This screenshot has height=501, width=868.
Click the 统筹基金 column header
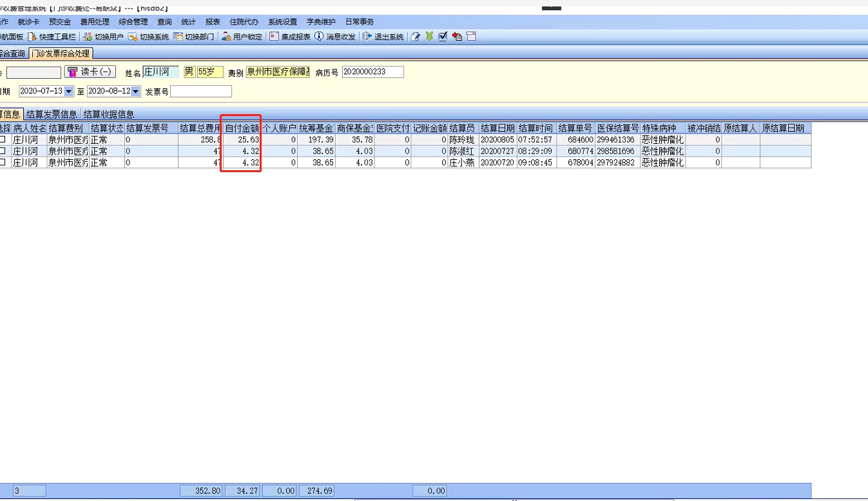(316, 128)
